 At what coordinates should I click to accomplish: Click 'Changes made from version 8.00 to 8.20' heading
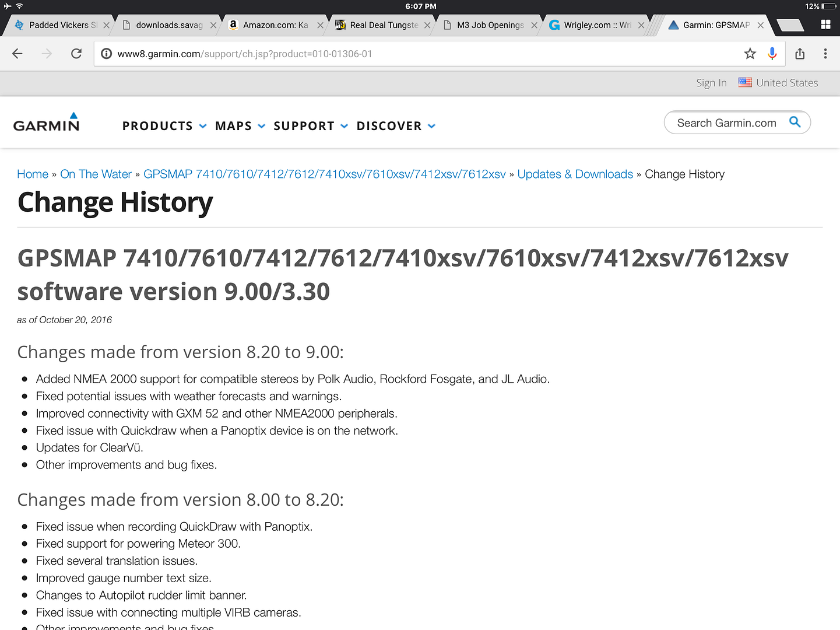[x=181, y=500]
